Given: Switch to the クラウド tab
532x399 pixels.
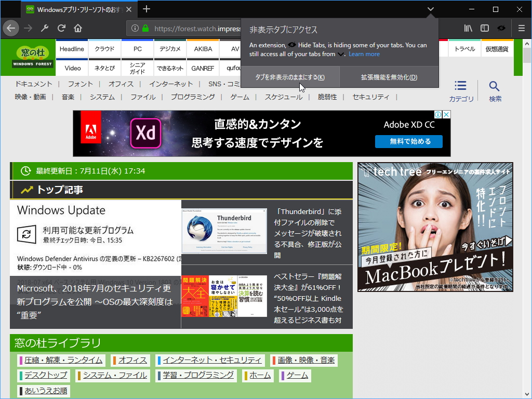Looking at the screenshot, I should (104, 48).
